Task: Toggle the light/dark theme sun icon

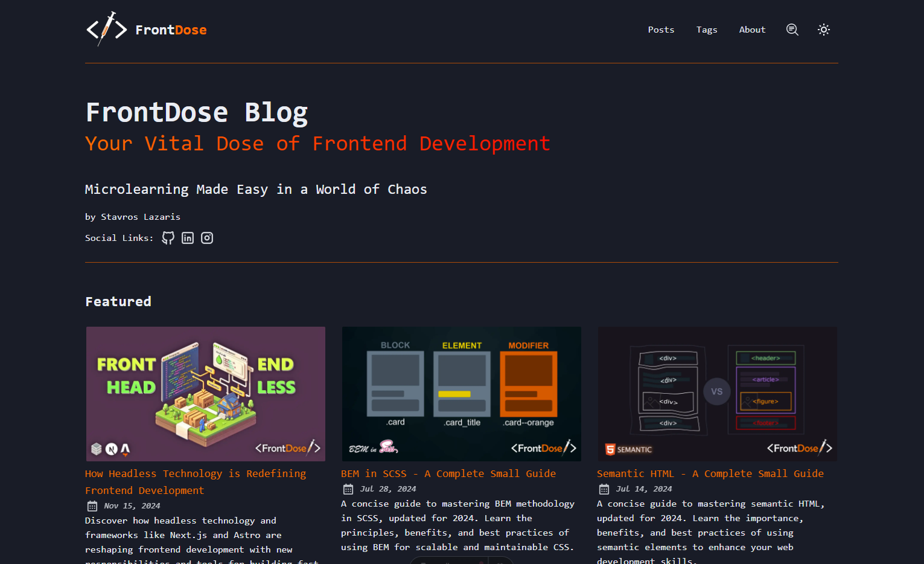Action: (x=824, y=30)
